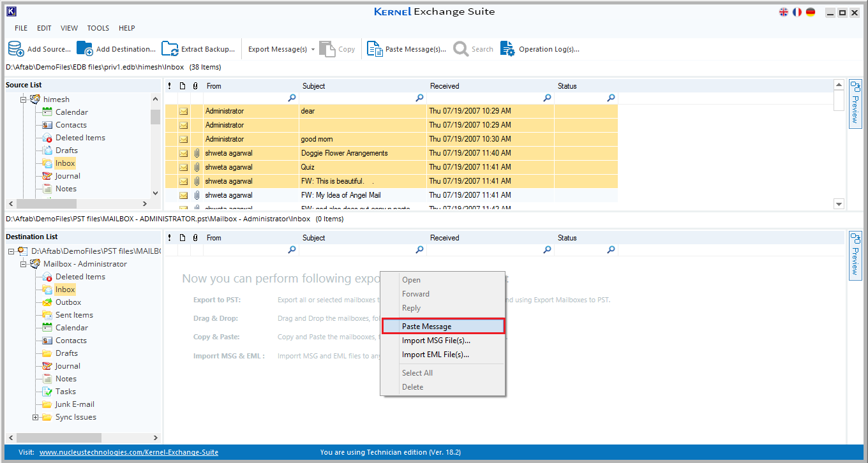
Task: Click the Add Source toolbar icon
Action: 16,49
